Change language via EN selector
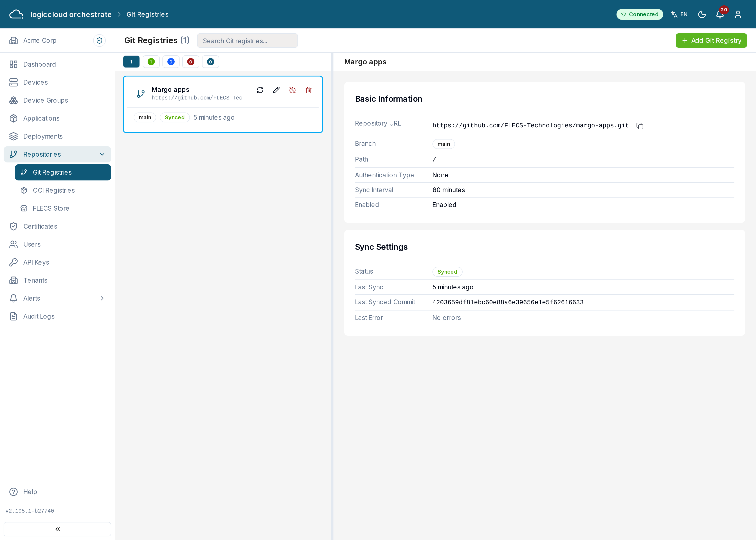Image resolution: width=756 pixels, height=540 pixels. pyautogui.click(x=679, y=14)
